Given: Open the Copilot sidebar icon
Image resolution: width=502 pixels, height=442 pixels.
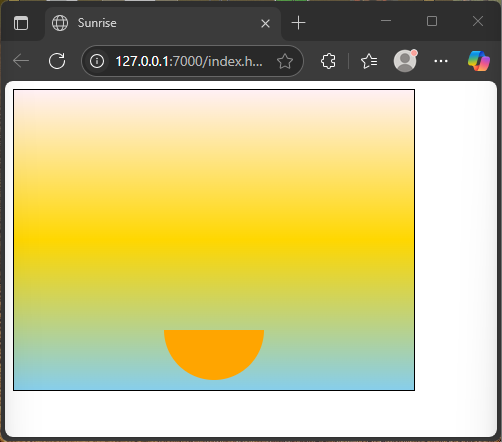Looking at the screenshot, I should click(479, 61).
